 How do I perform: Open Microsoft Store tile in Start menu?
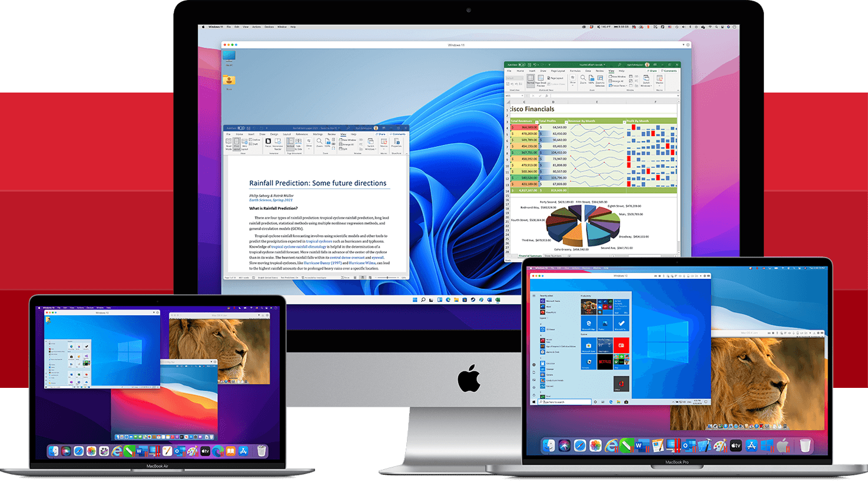click(x=589, y=345)
